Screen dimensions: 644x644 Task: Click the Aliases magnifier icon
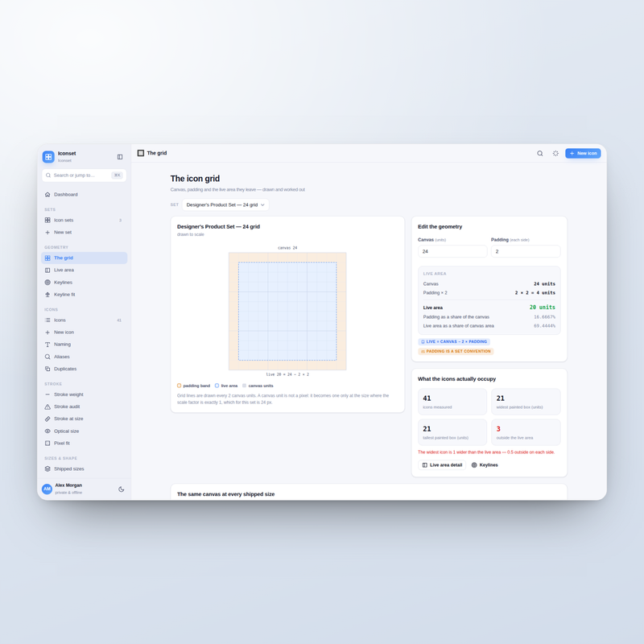47,357
